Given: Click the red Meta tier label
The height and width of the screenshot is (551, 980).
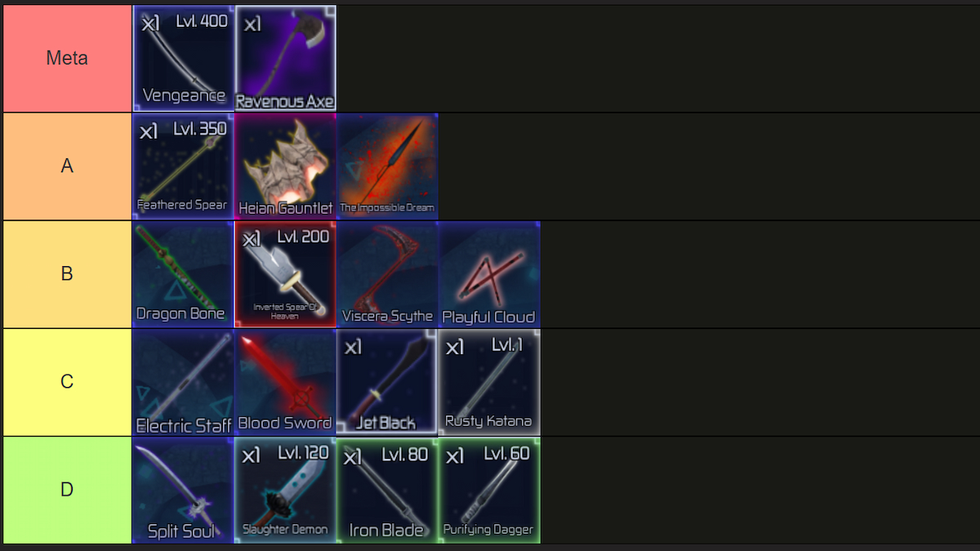Looking at the screenshot, I should coord(67,58).
